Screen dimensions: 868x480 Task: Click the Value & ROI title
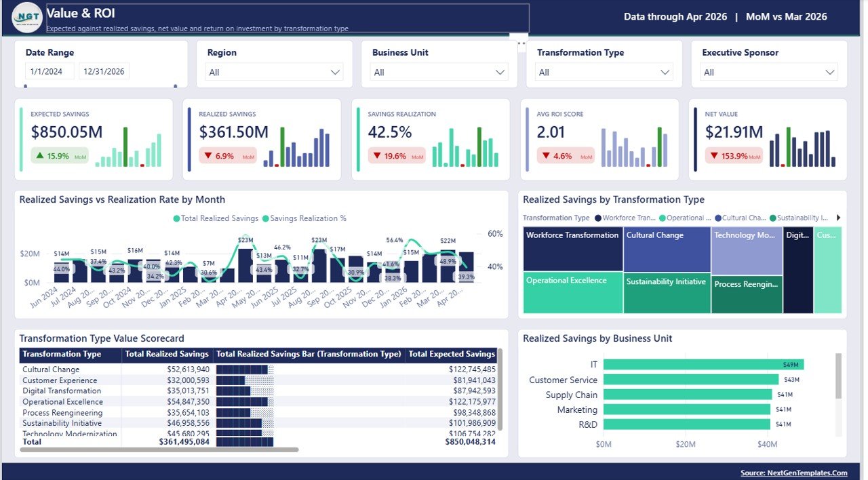(x=81, y=13)
